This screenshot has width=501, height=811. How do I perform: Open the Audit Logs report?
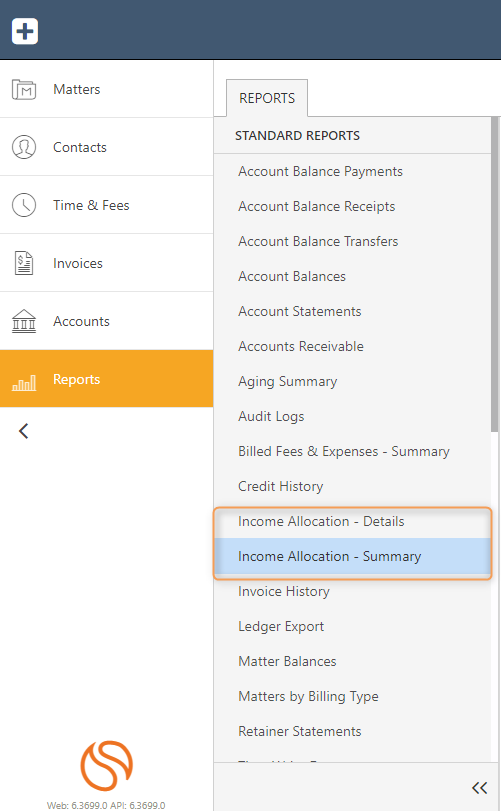352,416
